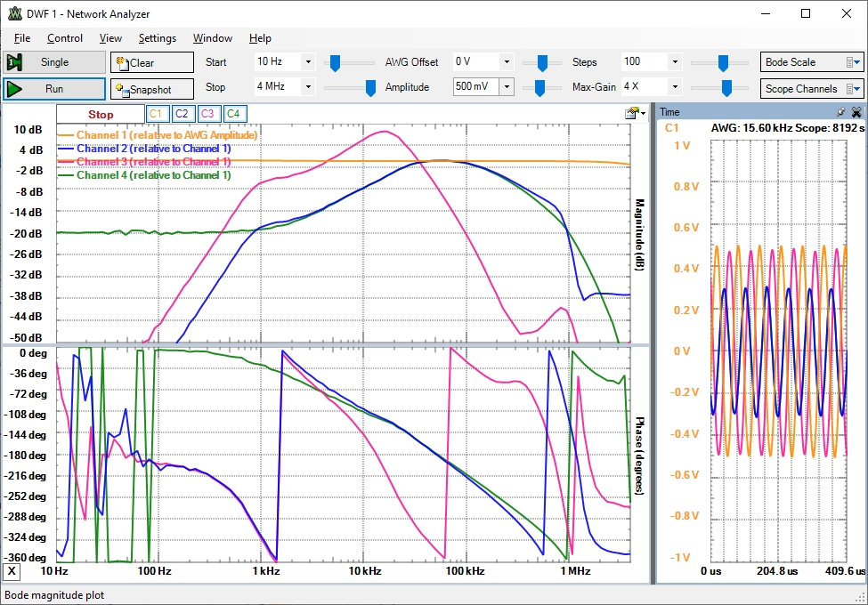Start a Single sweep acquisition
Viewport: 868px width, 605px height.
[53, 62]
